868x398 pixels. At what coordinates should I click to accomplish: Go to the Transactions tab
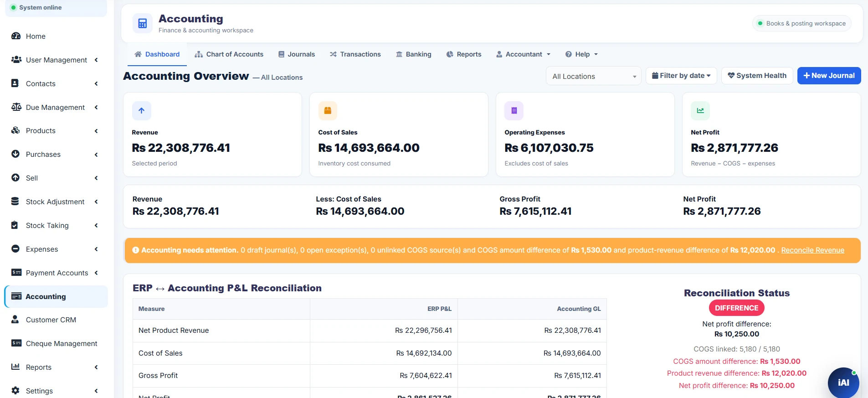coord(355,54)
